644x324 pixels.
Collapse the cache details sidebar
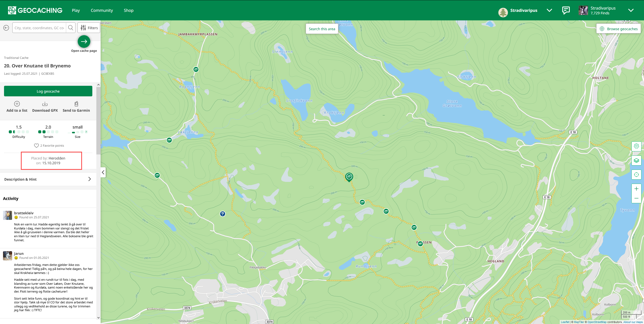[x=103, y=172]
